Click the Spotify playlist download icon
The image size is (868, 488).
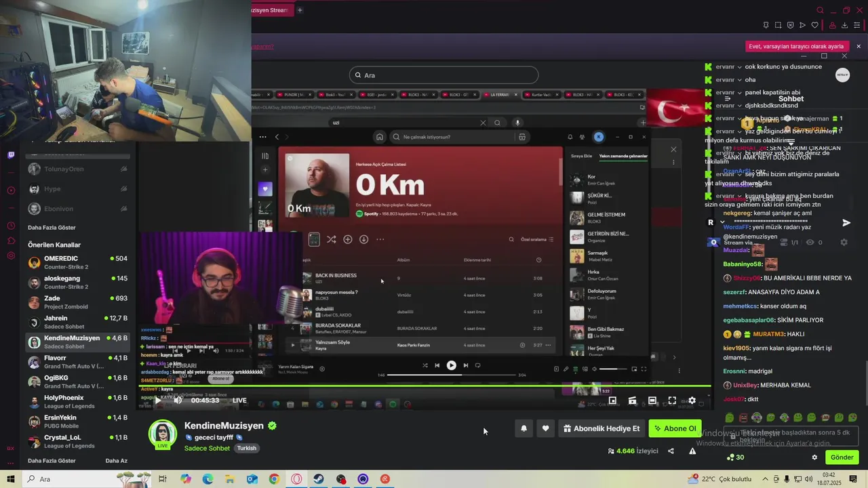(363, 239)
